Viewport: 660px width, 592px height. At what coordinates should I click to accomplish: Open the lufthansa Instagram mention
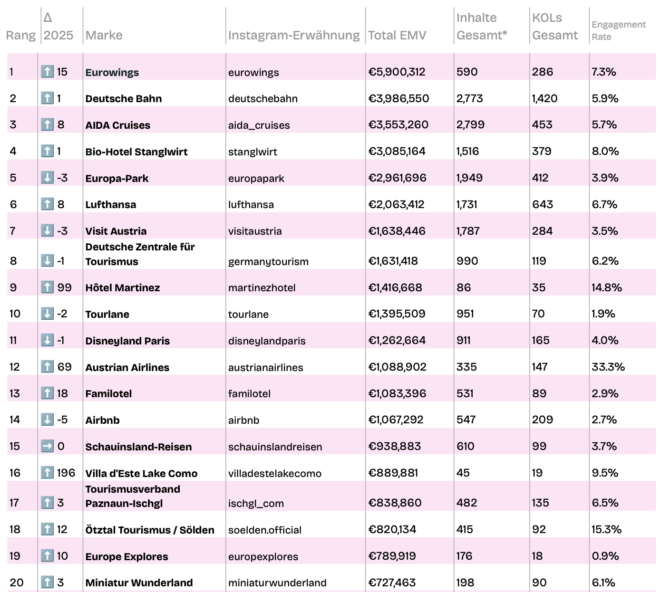[x=251, y=205]
